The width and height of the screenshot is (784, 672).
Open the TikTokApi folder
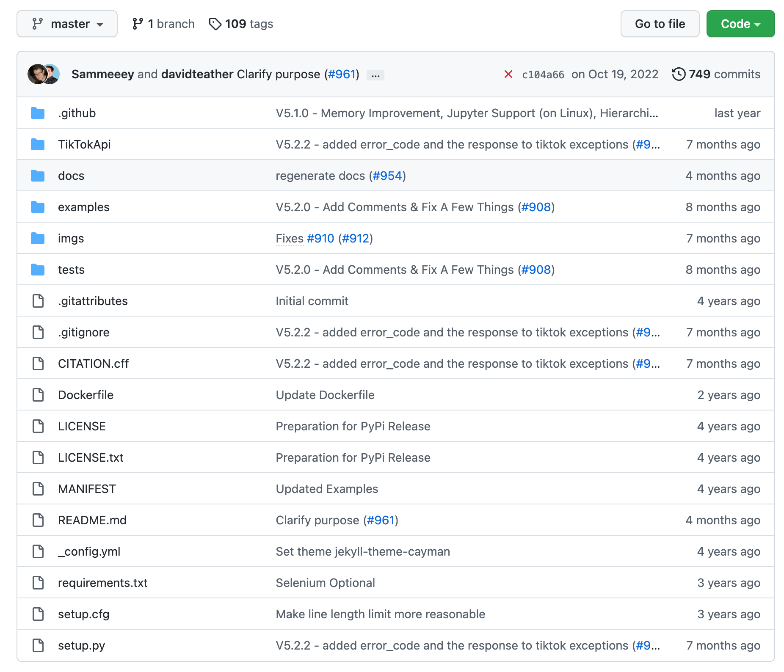pos(84,144)
